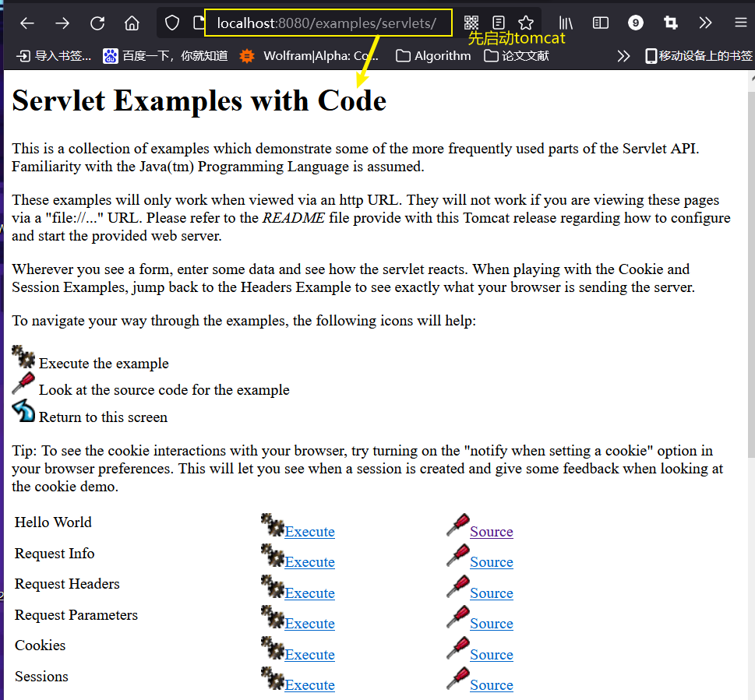Viewport: 755px width, 700px height.
Task: Click the localhost:8080 address bar
Action: tap(328, 23)
